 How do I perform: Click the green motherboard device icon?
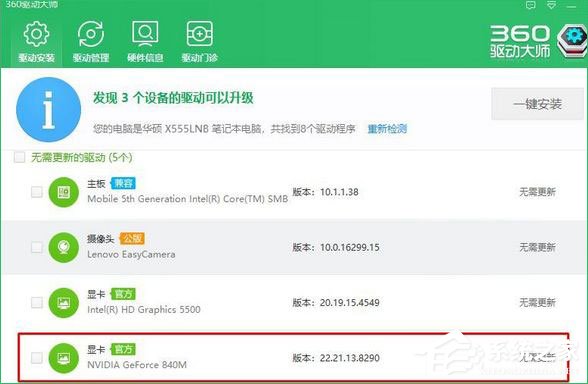pyautogui.click(x=64, y=192)
